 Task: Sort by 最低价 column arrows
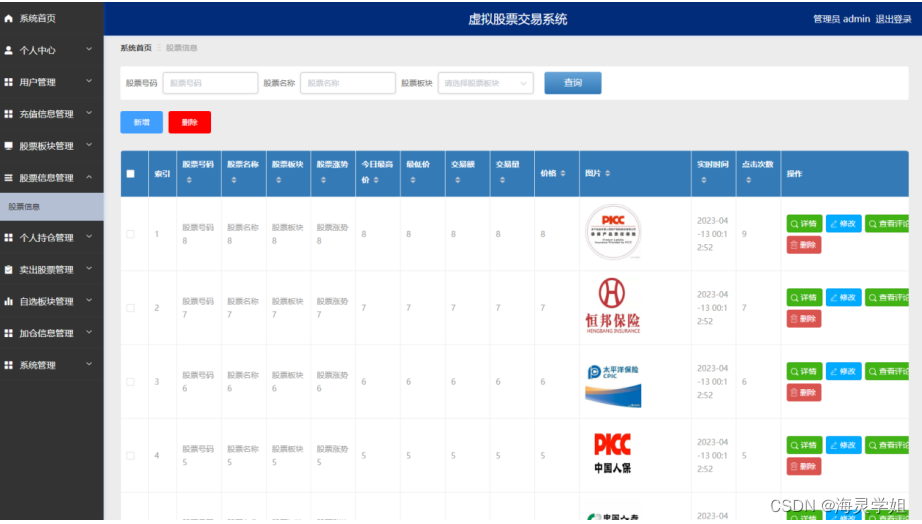point(412,180)
